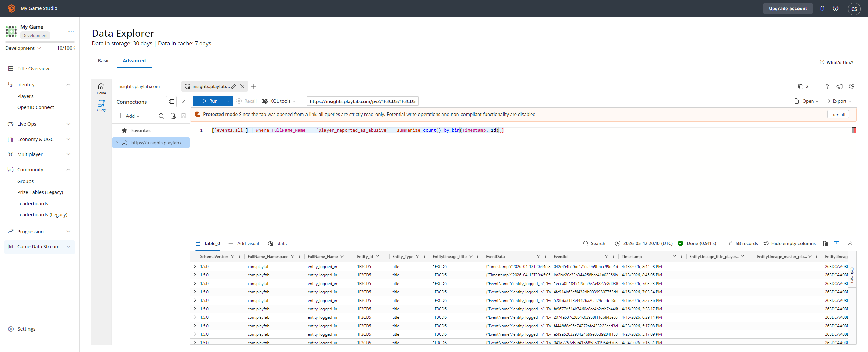Expand the first result row at 8:44:58 PM

(195, 266)
